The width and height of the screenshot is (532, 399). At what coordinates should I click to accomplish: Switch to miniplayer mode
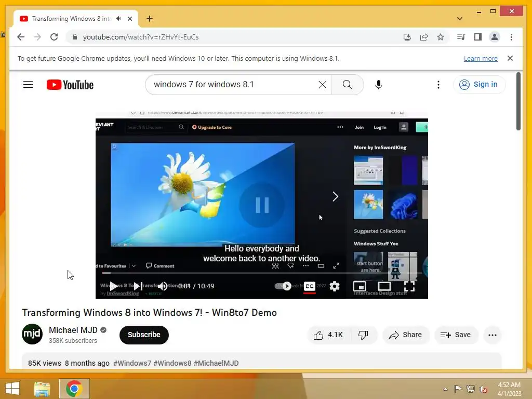360,286
